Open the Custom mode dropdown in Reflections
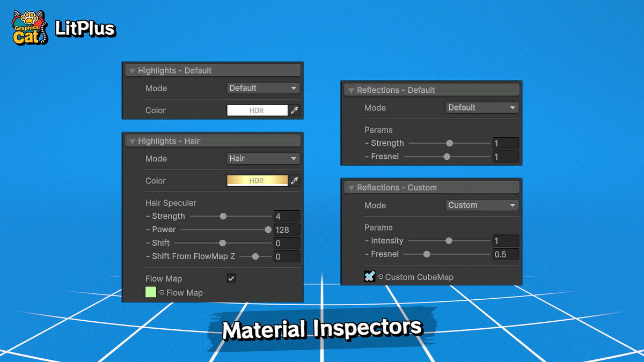This screenshot has height=362, width=644. pos(482,205)
